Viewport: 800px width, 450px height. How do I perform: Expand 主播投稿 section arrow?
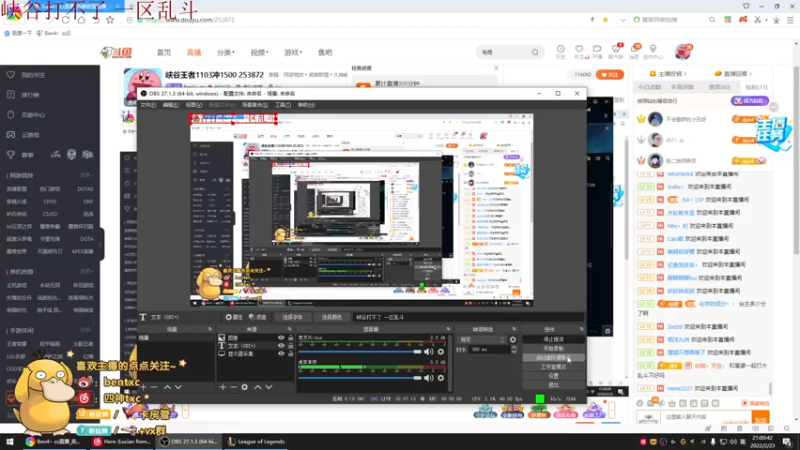tap(685, 74)
